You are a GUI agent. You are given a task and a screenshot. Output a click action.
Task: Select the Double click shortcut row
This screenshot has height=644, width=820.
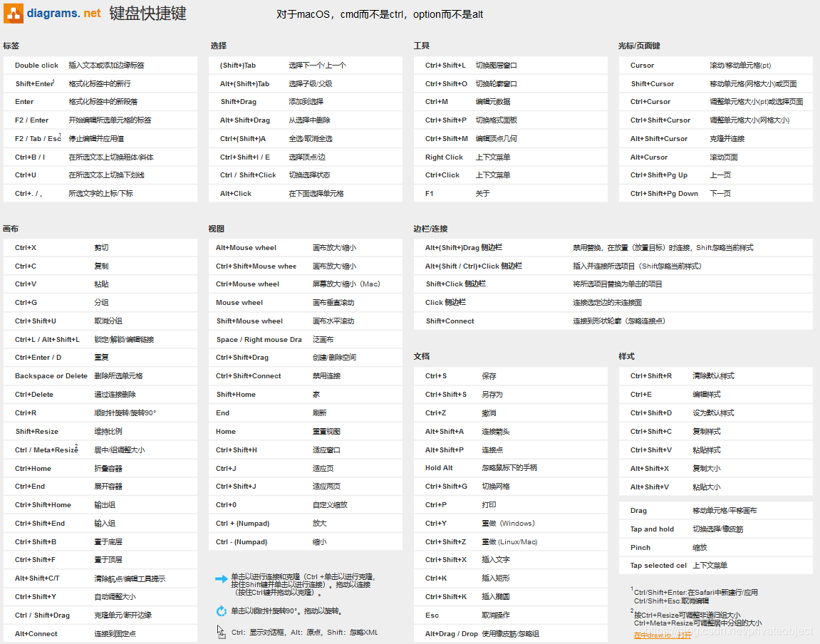coord(100,66)
